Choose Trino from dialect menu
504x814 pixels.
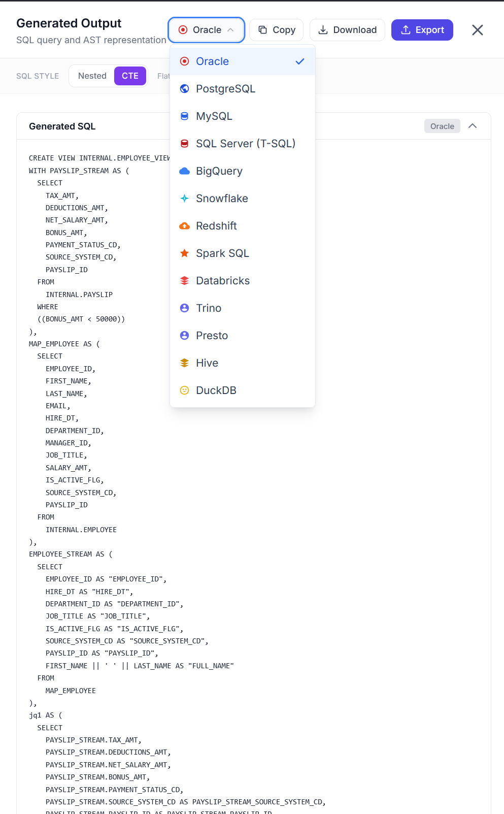point(243,308)
